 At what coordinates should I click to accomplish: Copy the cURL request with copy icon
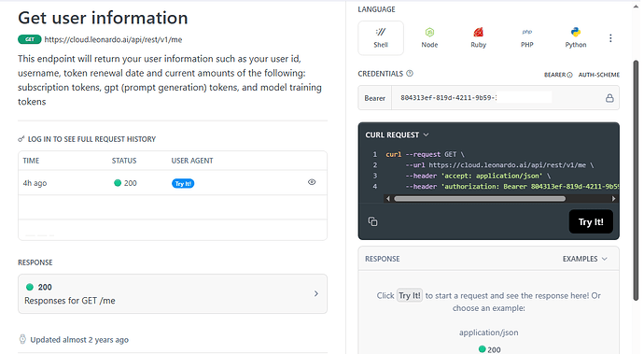point(372,221)
